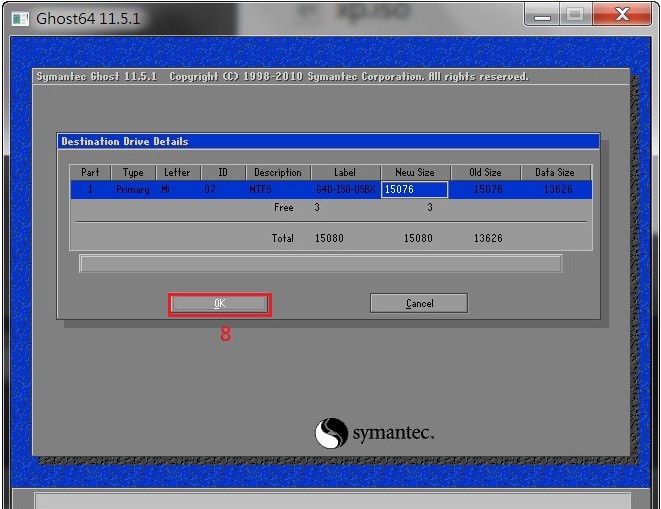Click the New Size column header
The image size is (661, 509).
[x=415, y=172]
